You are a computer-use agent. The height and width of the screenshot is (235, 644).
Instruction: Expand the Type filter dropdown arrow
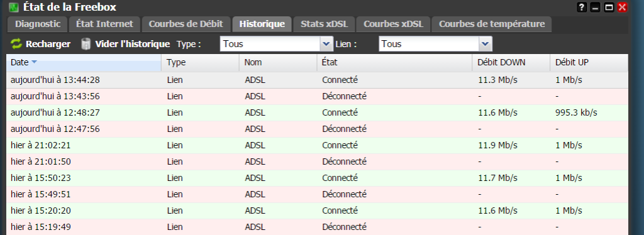click(x=326, y=44)
